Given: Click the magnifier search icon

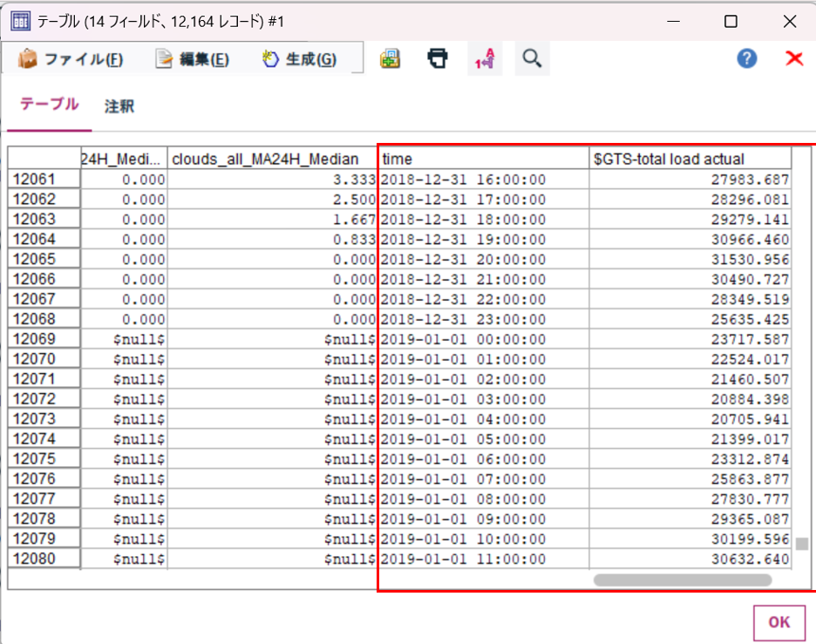Looking at the screenshot, I should pos(532,58).
